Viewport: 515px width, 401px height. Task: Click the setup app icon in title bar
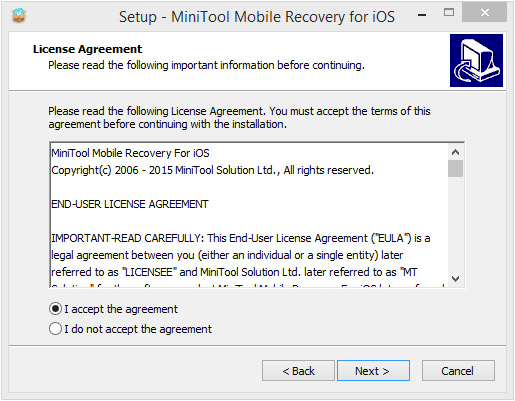pyautogui.click(x=19, y=15)
